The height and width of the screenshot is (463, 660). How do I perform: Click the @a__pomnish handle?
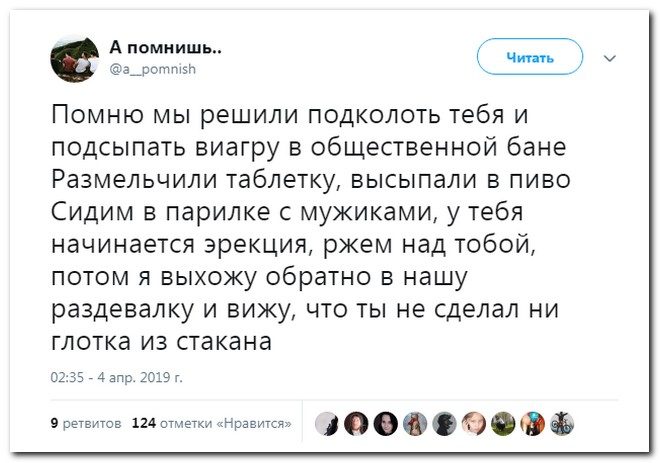(153, 68)
